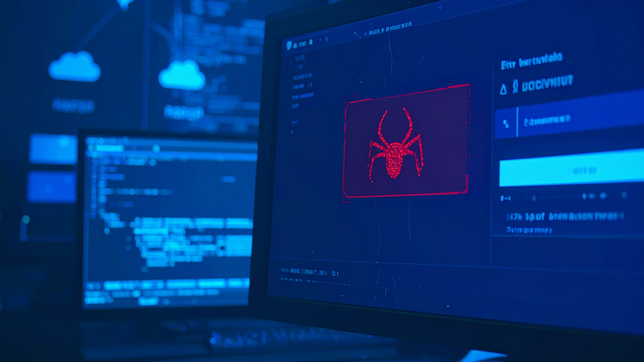Click the red spider malware alert panel
This screenshot has height=362, width=644.
pos(406,142)
